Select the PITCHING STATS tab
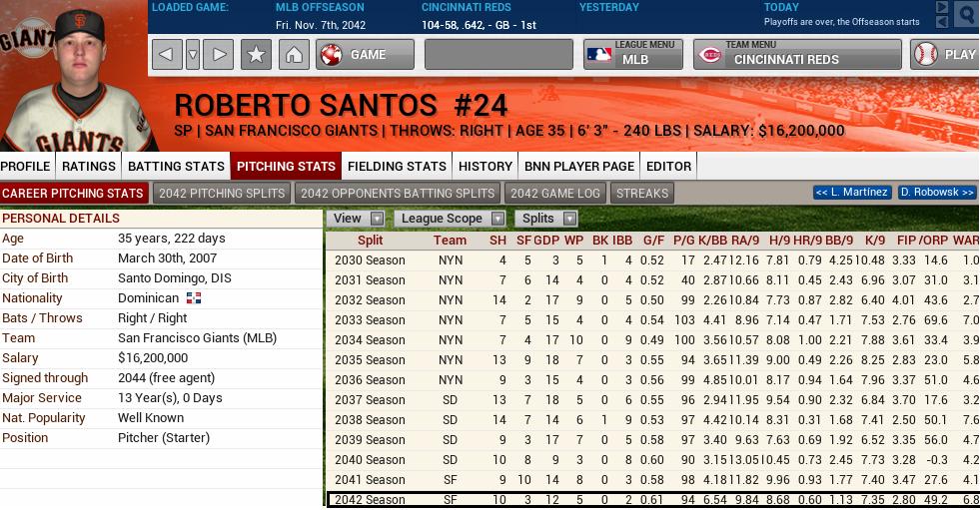This screenshot has height=510, width=980. click(286, 166)
